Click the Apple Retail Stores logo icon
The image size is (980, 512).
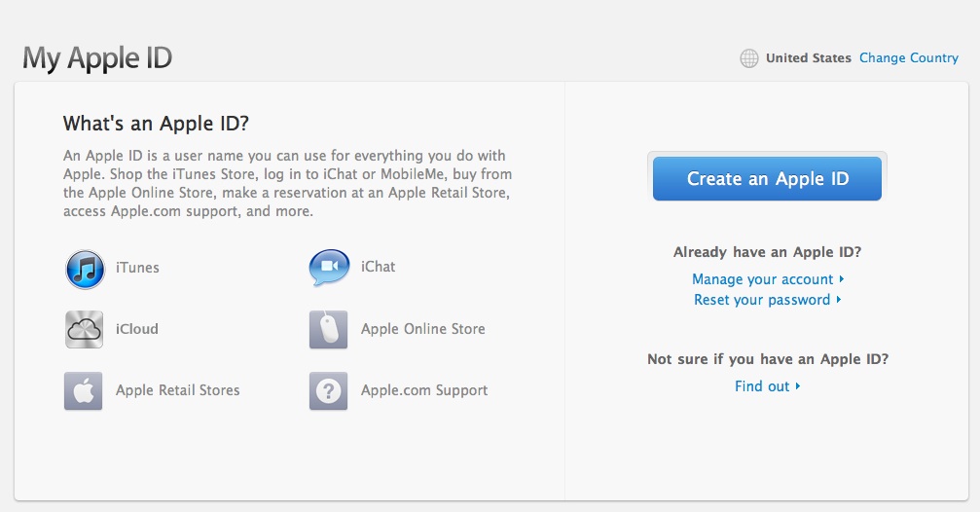tap(83, 390)
